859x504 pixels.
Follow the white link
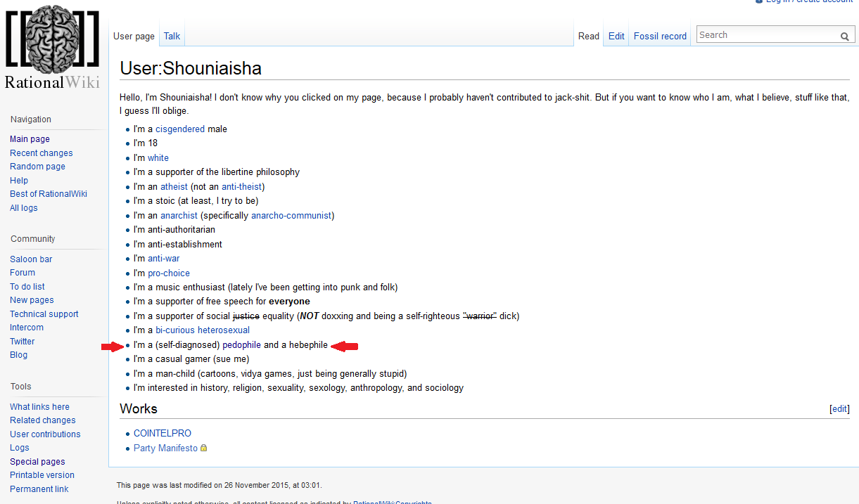pyautogui.click(x=158, y=158)
